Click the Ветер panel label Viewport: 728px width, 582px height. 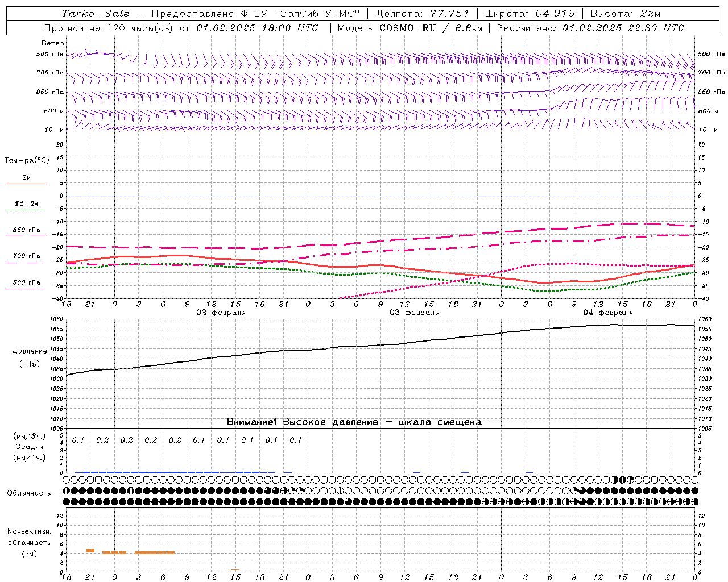coord(53,43)
